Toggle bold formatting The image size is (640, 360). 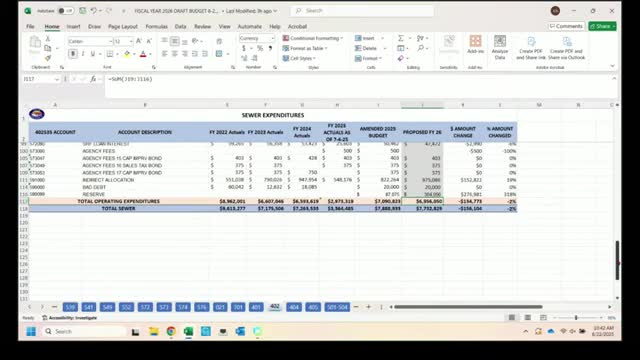pos(73,54)
